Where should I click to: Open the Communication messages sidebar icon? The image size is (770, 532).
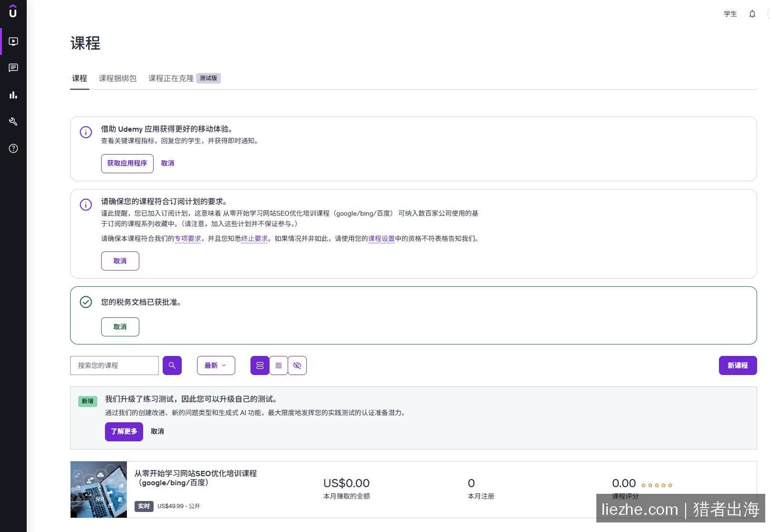pos(13,68)
